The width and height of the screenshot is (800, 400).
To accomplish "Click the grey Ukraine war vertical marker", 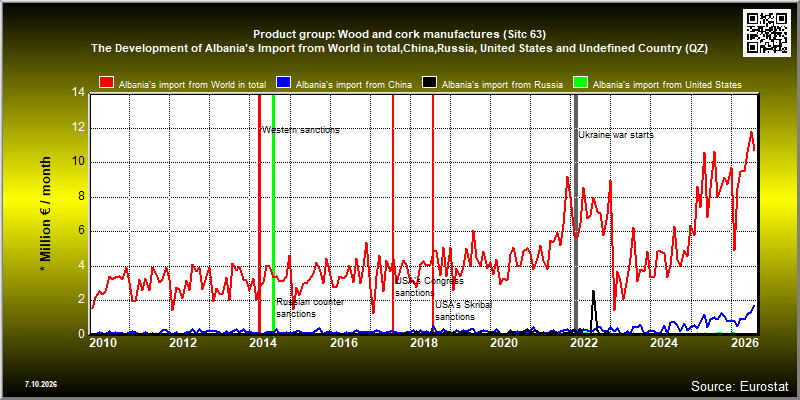I will pyautogui.click(x=576, y=213).
